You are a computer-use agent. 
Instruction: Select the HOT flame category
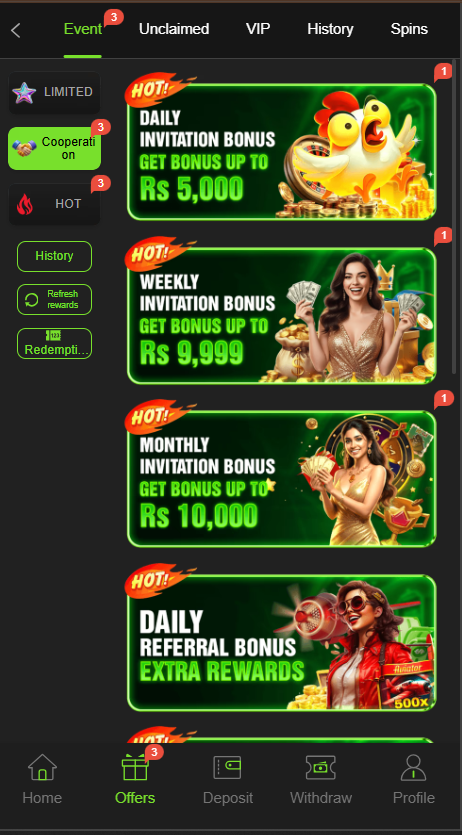pyautogui.click(x=54, y=204)
